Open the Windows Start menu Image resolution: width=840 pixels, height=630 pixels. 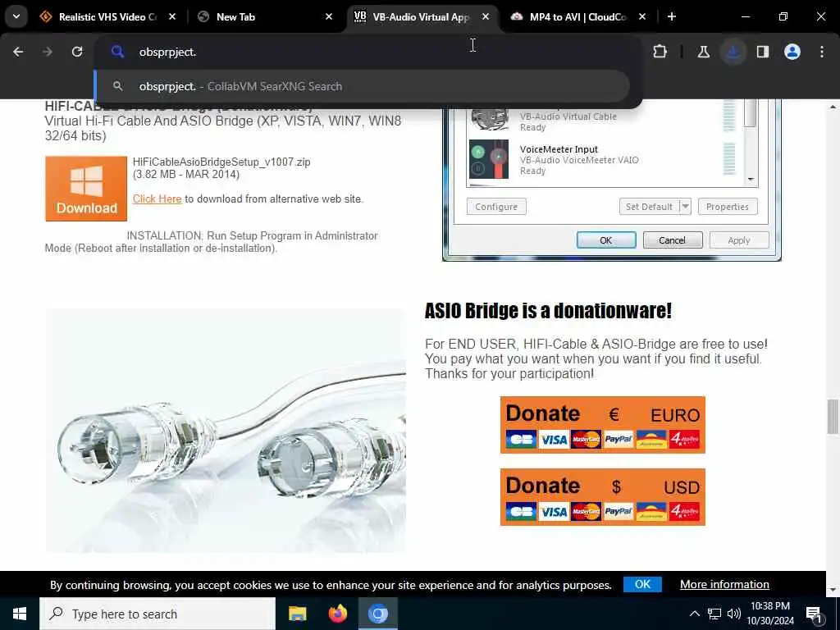tap(20, 614)
